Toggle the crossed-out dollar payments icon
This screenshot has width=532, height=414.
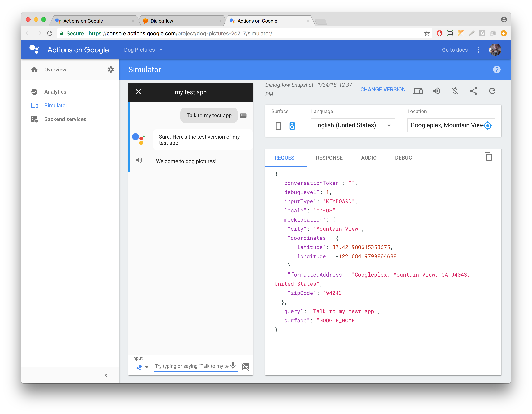[455, 91]
